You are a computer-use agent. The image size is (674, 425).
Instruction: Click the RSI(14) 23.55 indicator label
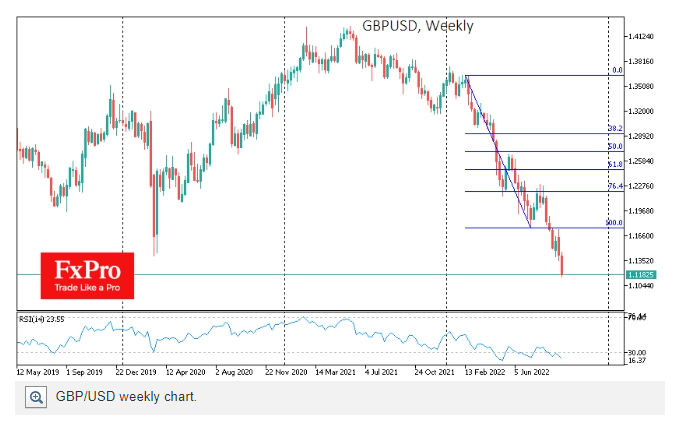(42, 319)
